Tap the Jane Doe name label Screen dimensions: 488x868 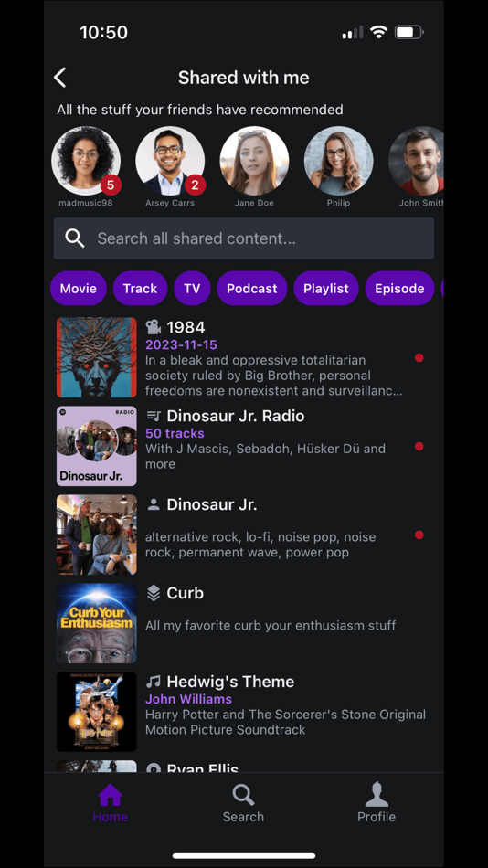coord(254,203)
